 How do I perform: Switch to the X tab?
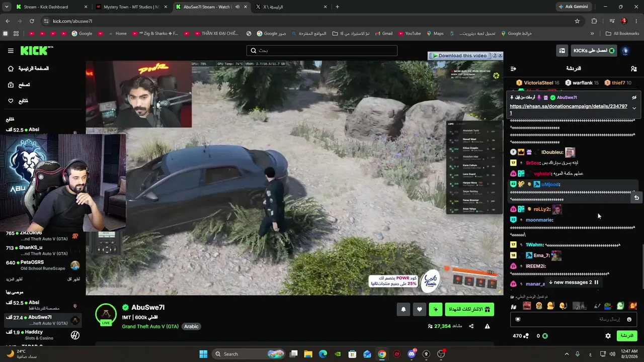(x=291, y=7)
